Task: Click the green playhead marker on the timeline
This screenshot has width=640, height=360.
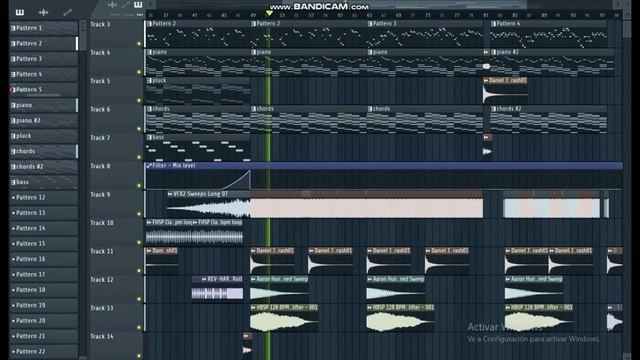Action: [269, 13]
